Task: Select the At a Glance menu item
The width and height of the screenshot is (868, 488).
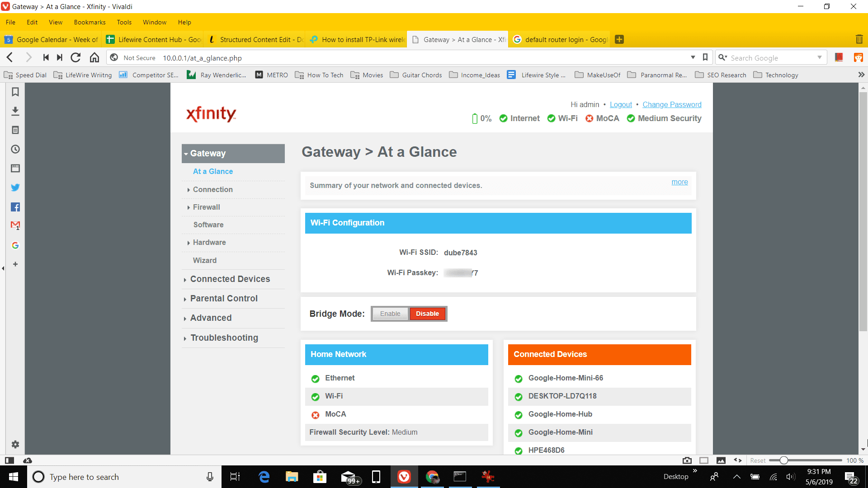Action: tap(213, 171)
